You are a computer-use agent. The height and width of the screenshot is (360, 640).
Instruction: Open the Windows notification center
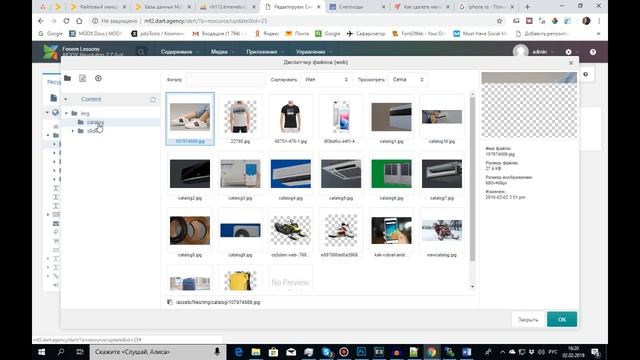595,352
